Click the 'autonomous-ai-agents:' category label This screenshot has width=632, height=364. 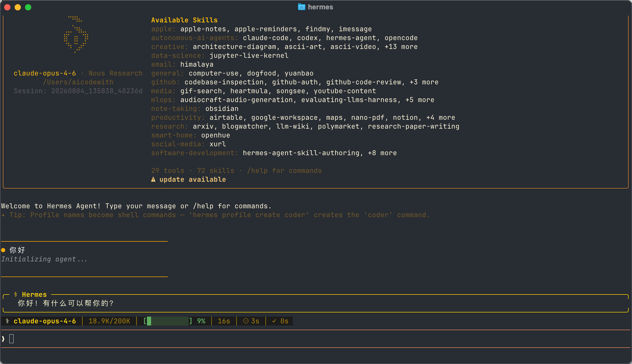coord(195,38)
